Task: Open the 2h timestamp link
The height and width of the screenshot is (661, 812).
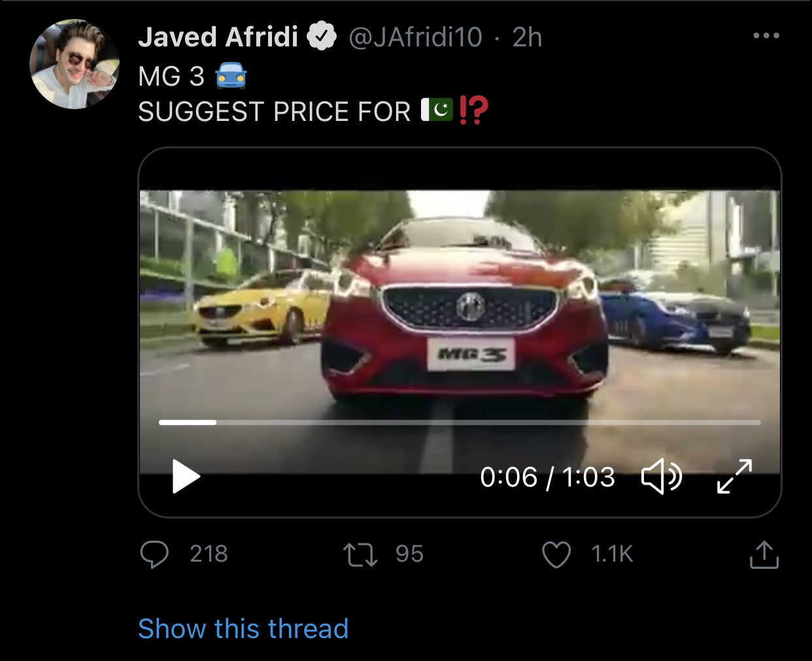Action: [527, 37]
